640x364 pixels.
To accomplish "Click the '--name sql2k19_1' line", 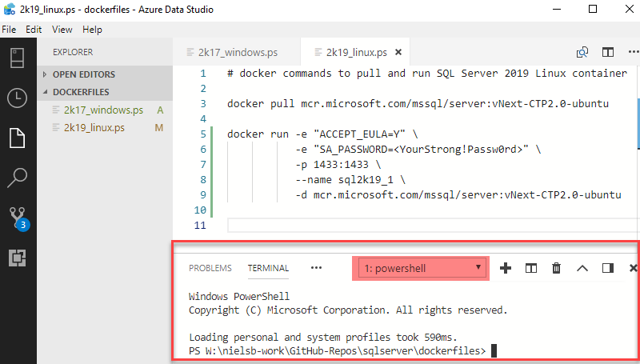I will 350,179.
